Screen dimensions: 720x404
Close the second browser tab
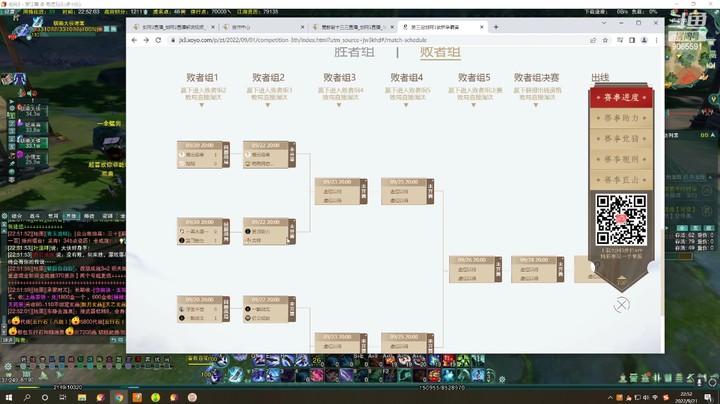(x=302, y=27)
